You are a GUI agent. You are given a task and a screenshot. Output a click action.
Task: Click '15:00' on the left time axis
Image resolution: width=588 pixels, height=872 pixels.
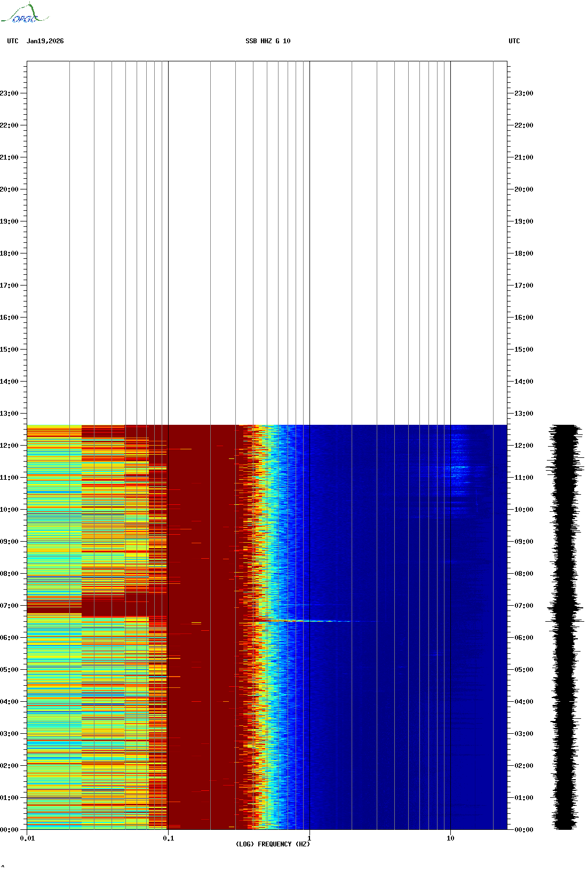(9, 350)
